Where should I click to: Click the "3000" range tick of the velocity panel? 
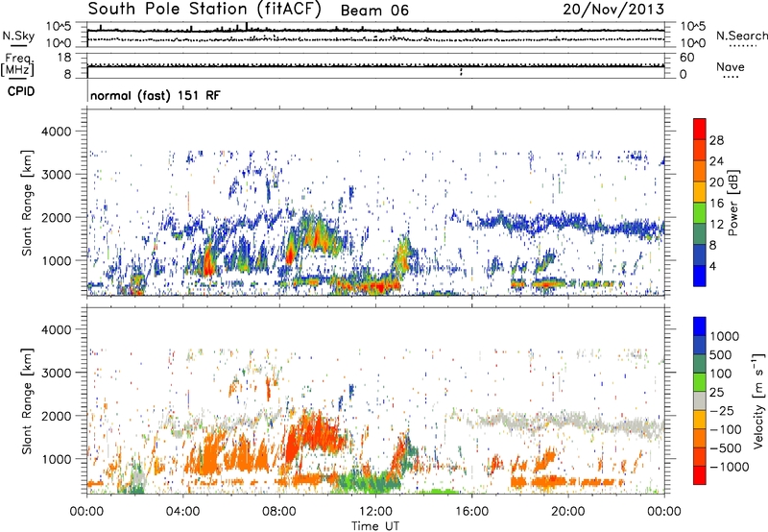pyautogui.click(x=56, y=373)
